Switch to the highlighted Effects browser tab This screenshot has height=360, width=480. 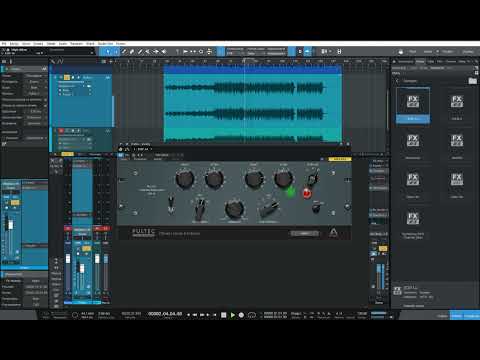420,61
